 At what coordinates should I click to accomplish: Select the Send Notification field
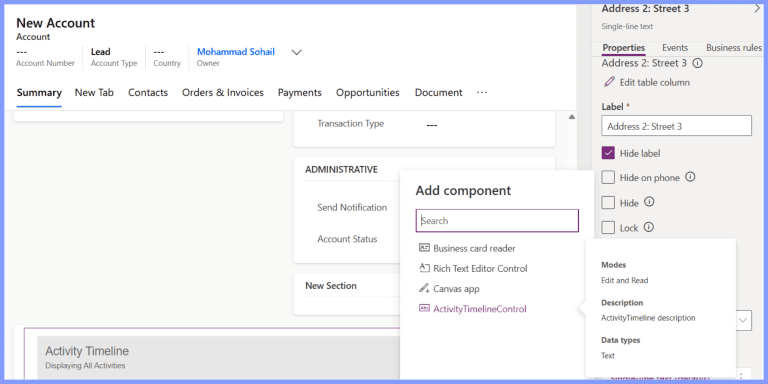pos(352,208)
